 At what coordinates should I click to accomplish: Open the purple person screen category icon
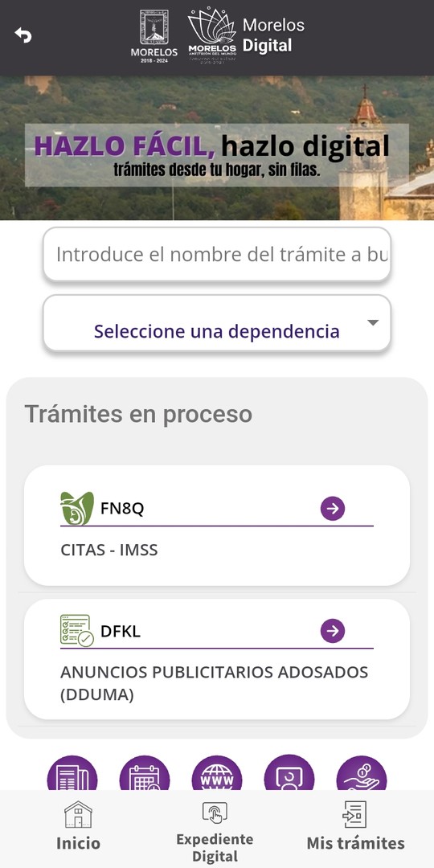pyautogui.click(x=289, y=773)
